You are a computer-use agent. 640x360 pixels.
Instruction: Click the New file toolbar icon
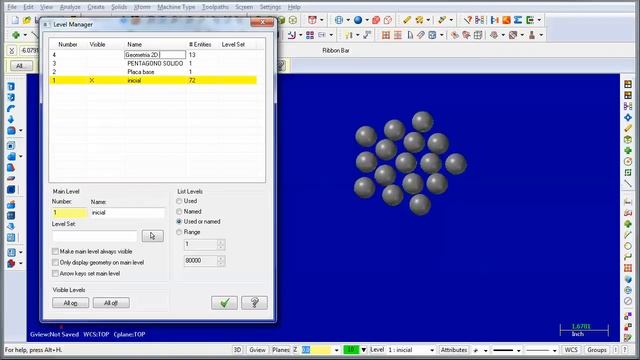pos(15,20)
